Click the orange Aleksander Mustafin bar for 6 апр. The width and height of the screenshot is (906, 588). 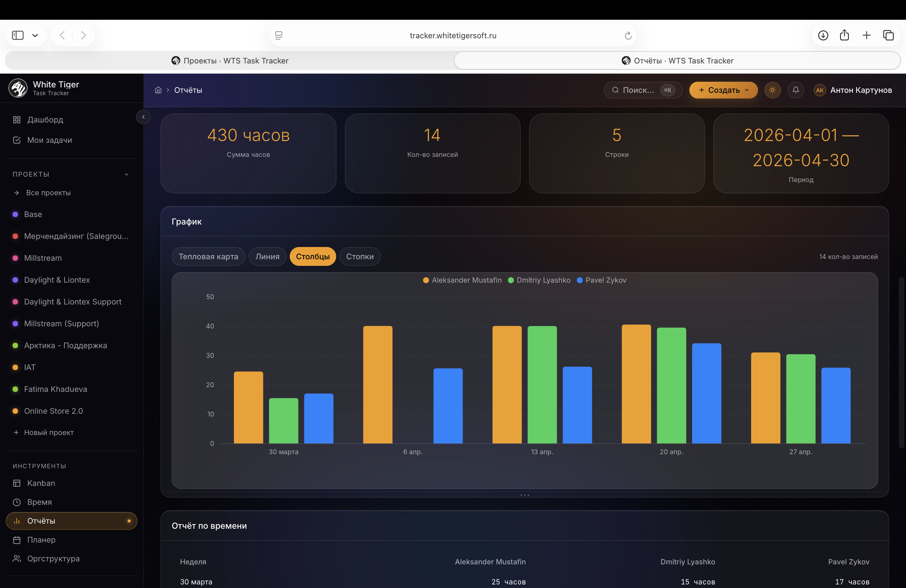(377, 384)
